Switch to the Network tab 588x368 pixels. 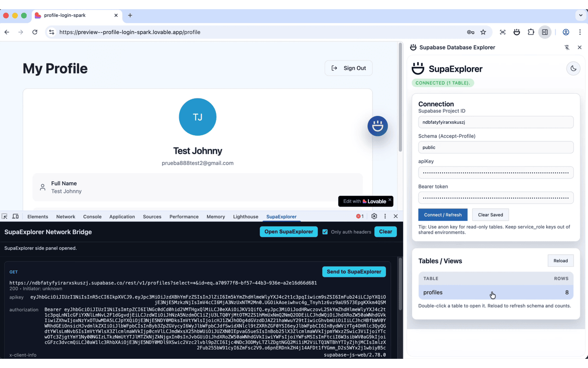click(66, 217)
